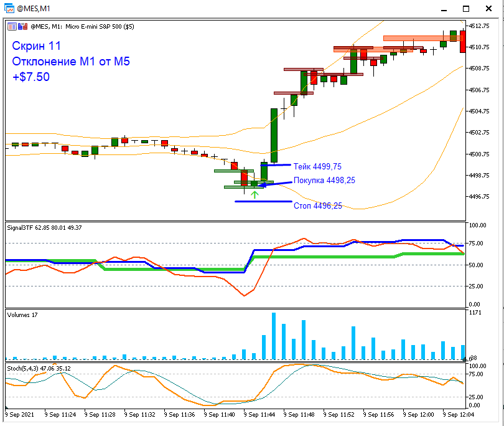Click the Volumes 17 indicator label
504x426 pixels.
[x=22, y=315]
